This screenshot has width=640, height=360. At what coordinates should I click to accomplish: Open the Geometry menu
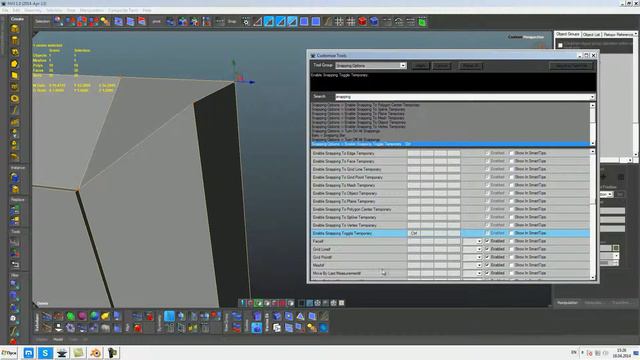[33, 10]
